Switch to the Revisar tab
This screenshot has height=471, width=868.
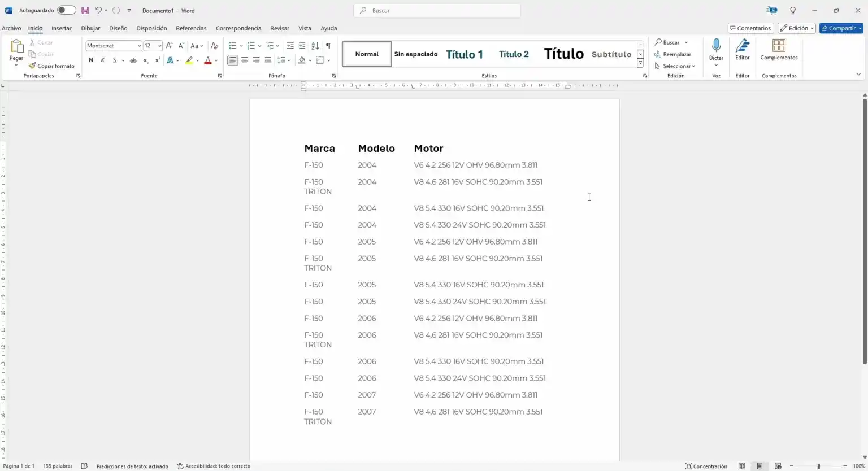tap(280, 28)
